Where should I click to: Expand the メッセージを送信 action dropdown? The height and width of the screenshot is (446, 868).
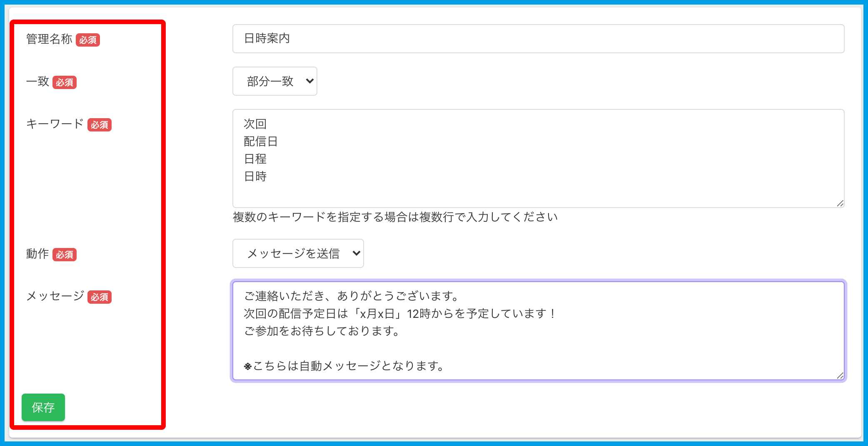pos(298,253)
